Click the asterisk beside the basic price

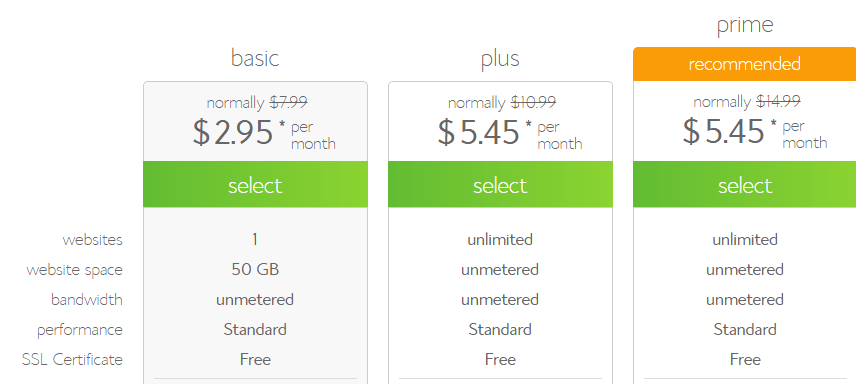(282, 124)
